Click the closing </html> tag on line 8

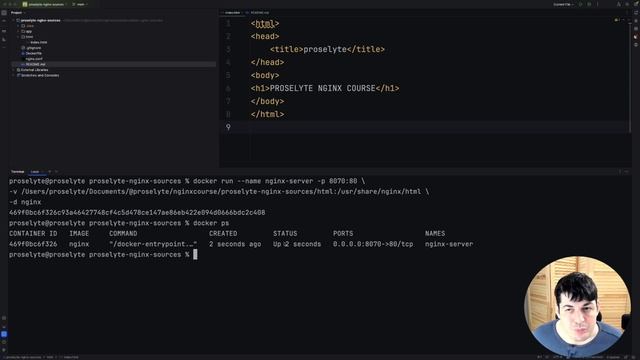click(x=267, y=114)
